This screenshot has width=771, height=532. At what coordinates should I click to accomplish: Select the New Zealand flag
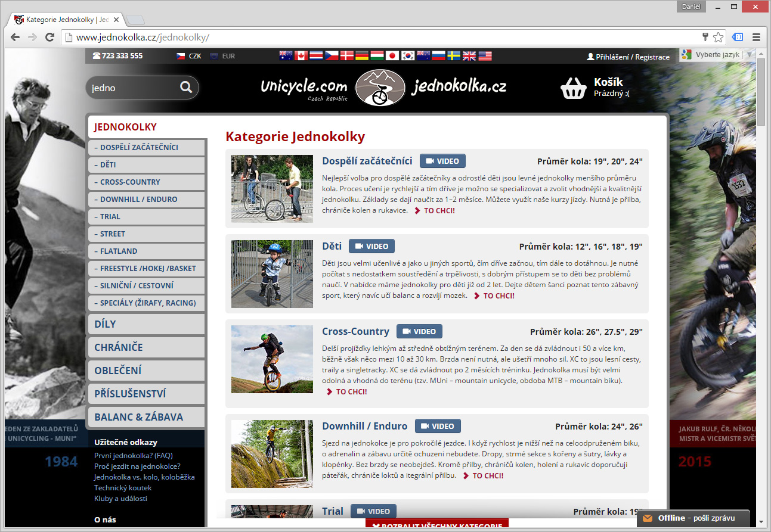pyautogui.click(x=423, y=56)
